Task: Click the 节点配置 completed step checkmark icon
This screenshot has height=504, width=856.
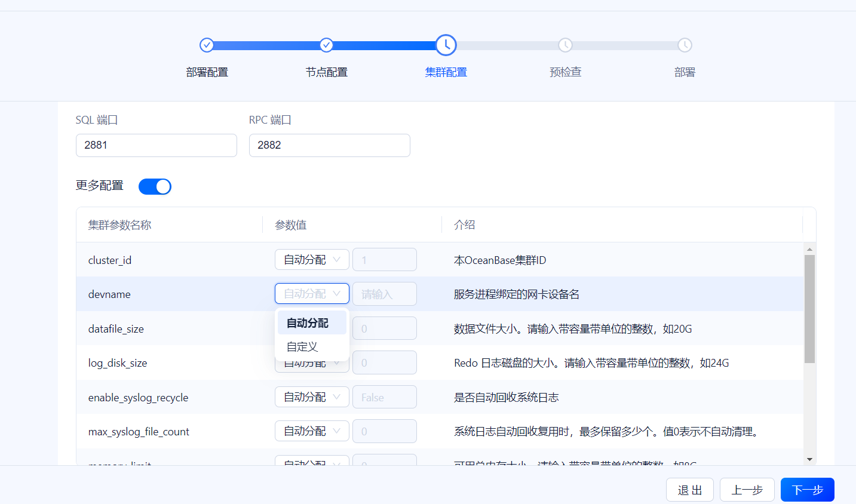Action: pyautogui.click(x=326, y=45)
